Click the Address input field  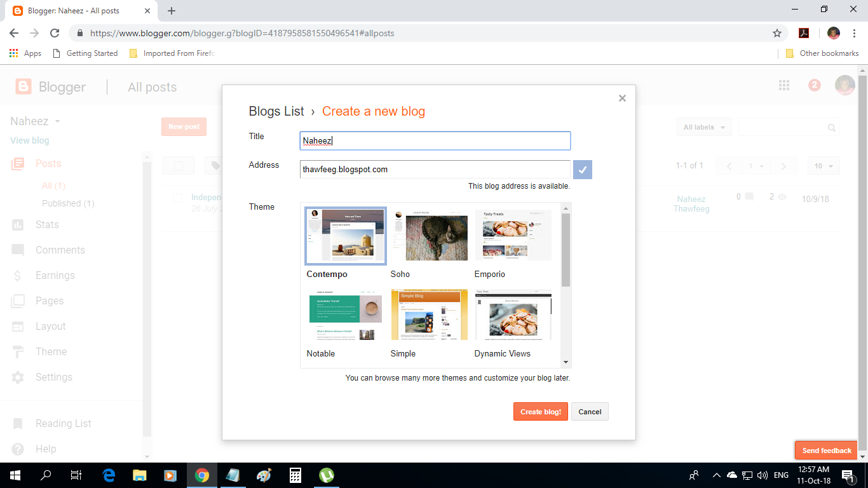(435, 169)
